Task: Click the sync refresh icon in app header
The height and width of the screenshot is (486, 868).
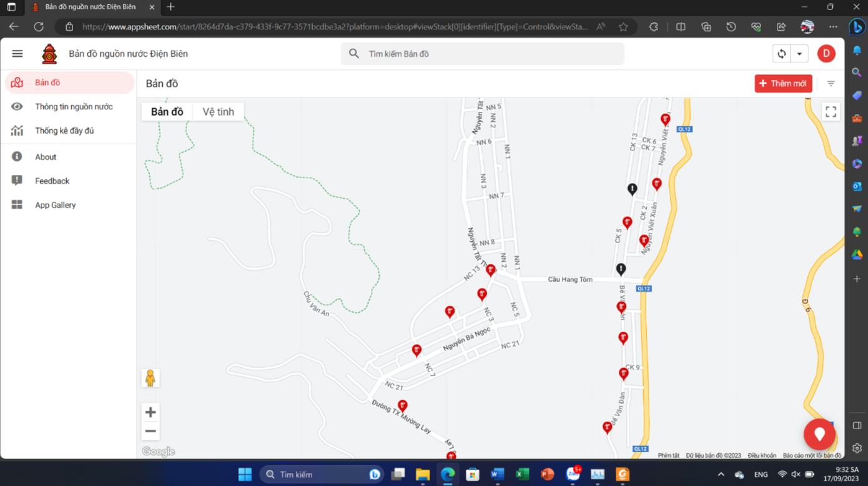Action: [781, 54]
